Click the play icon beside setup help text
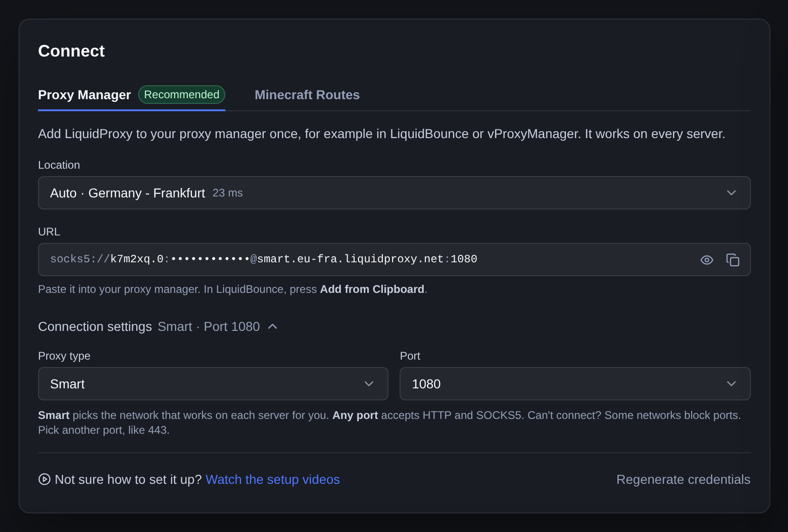This screenshot has width=788, height=532. (x=44, y=479)
